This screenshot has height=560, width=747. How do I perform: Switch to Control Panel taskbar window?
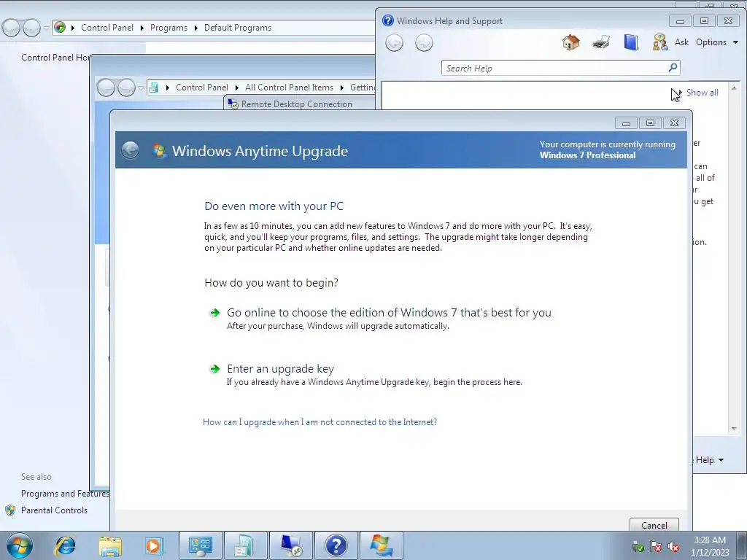(200, 545)
